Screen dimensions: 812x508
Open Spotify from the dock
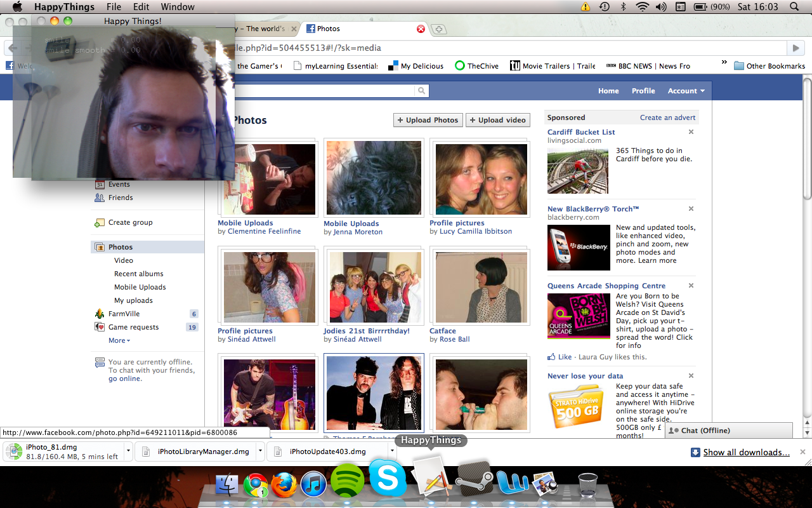point(348,482)
